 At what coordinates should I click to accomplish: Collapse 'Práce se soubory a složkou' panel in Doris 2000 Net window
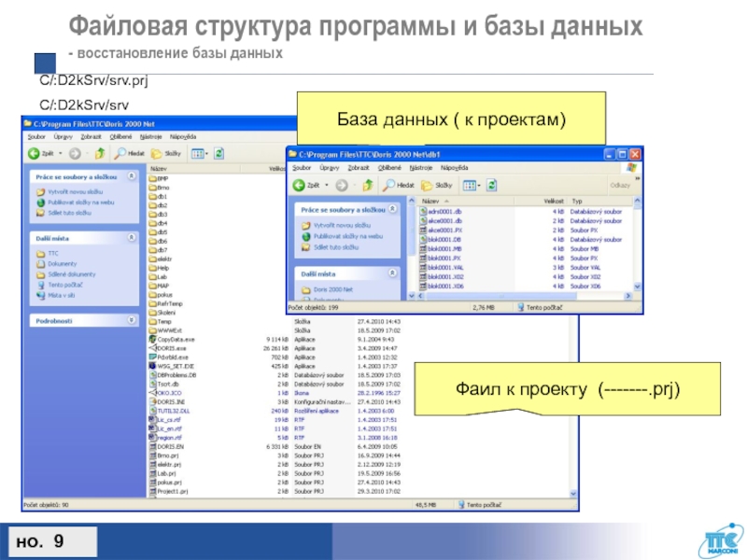(x=132, y=176)
